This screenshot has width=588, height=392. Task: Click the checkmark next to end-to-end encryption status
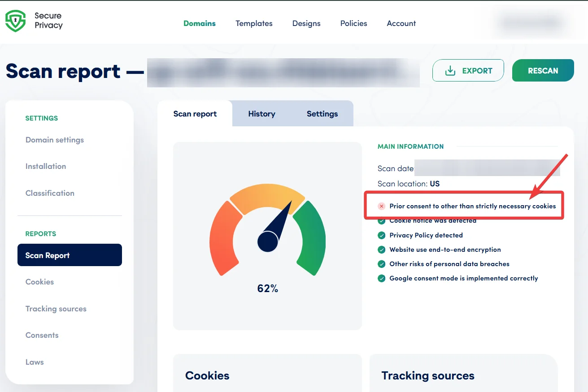(x=381, y=250)
